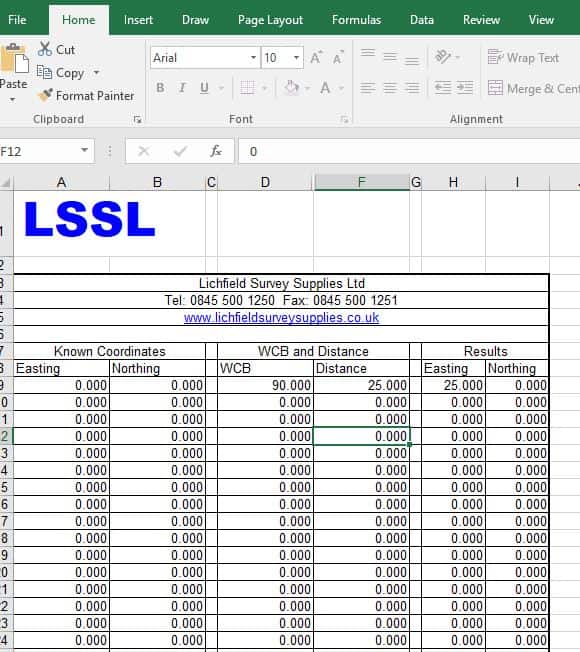Open the Copy dropdown arrow
The width and height of the screenshot is (580, 652).
[96, 73]
